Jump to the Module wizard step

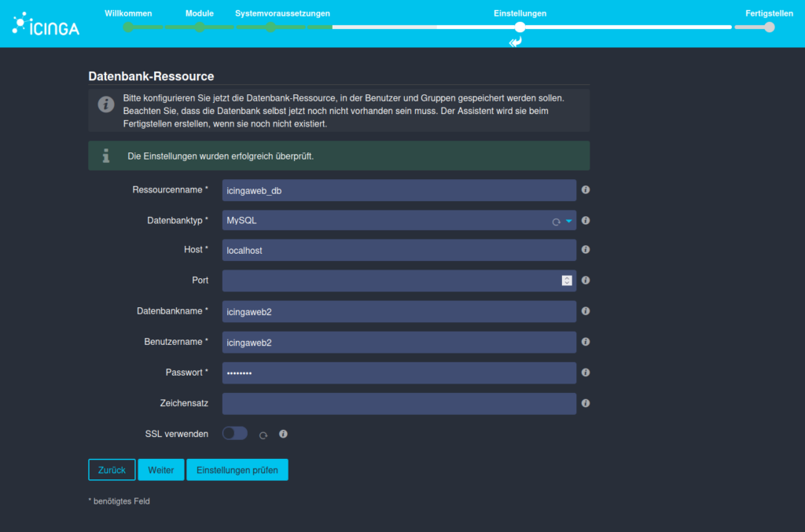[200, 27]
